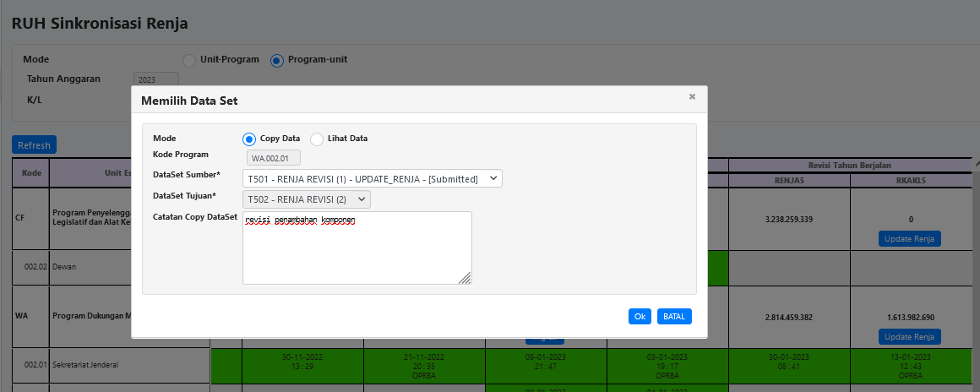The width and height of the screenshot is (980, 392).
Task: Grab the text area resize handle corner
Action: [465, 278]
